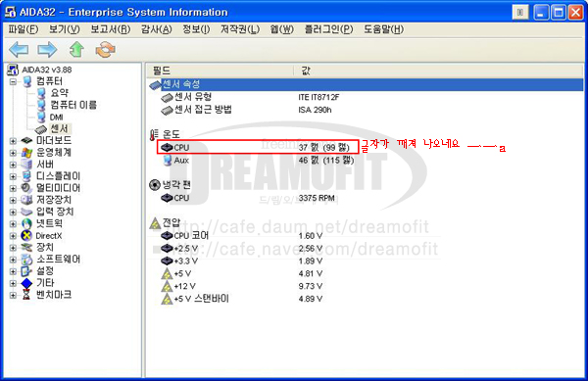Click the 온도 thermometer icon
588x381 pixels.
pos(154,135)
